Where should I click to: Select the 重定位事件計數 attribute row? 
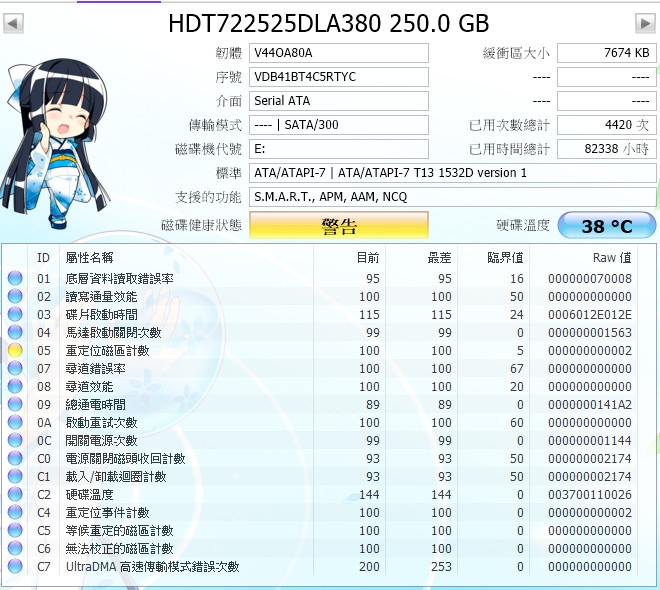click(x=320, y=512)
